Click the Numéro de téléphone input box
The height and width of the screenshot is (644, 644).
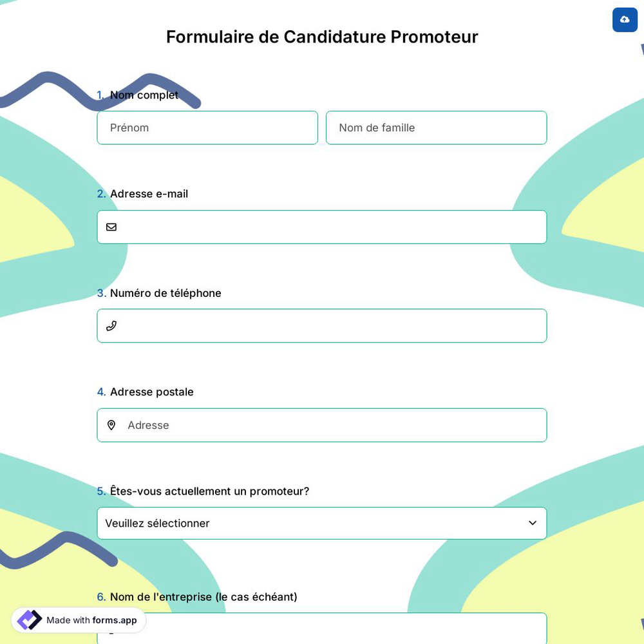(322, 326)
